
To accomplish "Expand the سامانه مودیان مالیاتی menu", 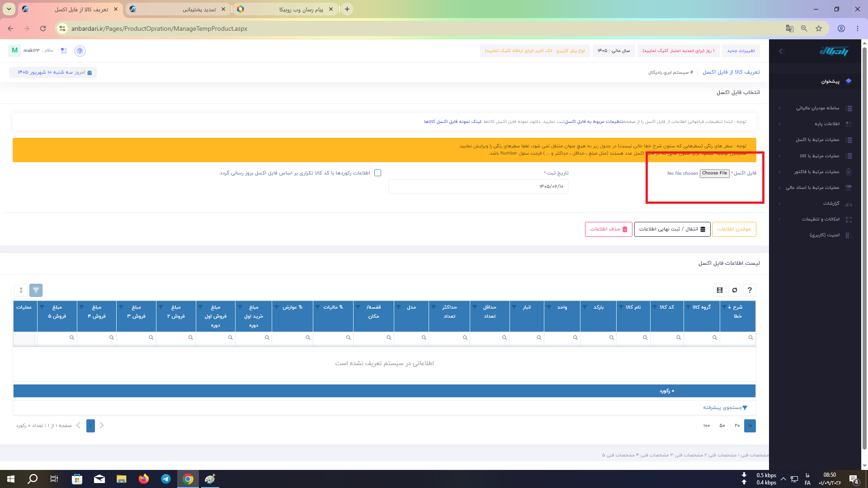I will [816, 108].
